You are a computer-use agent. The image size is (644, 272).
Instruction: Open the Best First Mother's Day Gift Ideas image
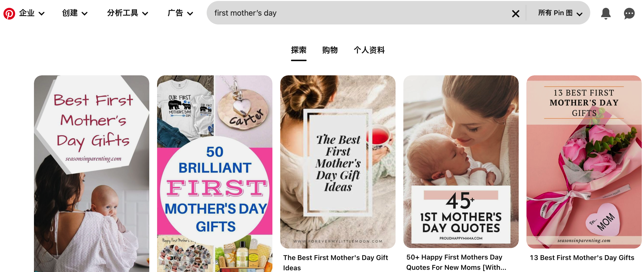point(338,162)
